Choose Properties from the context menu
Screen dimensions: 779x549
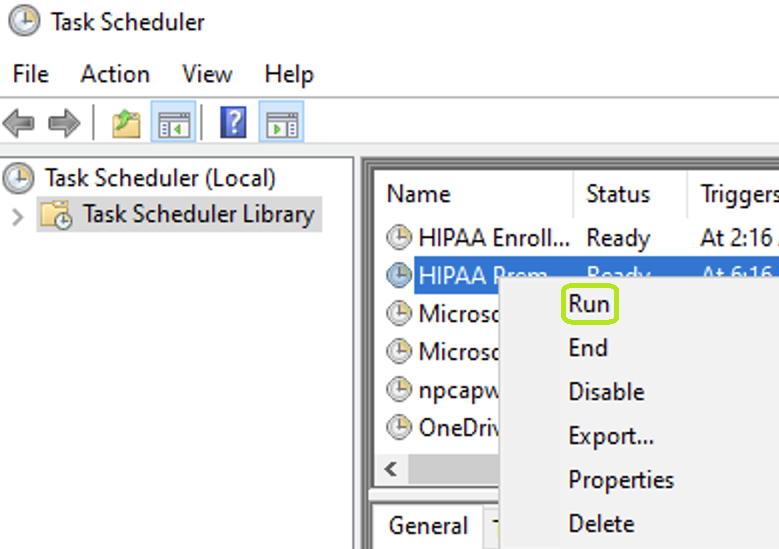[x=621, y=480]
